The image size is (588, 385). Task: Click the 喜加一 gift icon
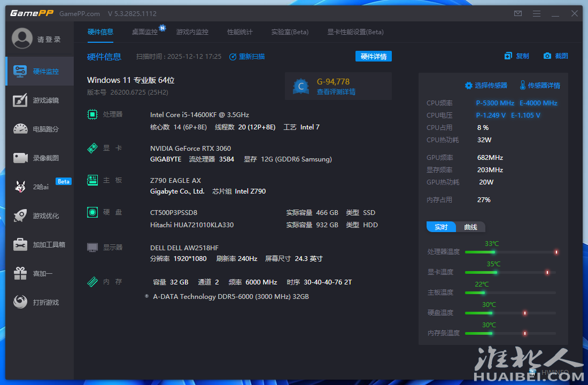(20, 273)
